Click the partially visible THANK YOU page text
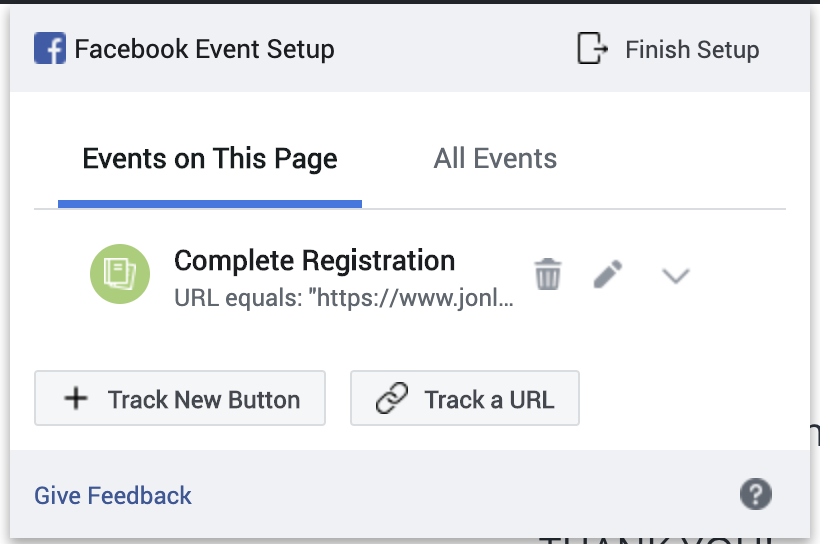The image size is (820, 544). [x=658, y=540]
